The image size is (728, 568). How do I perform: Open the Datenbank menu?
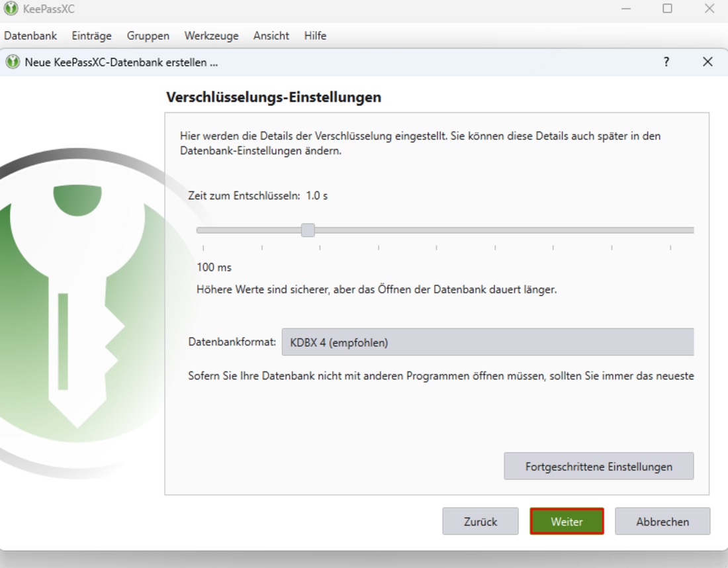coord(30,36)
